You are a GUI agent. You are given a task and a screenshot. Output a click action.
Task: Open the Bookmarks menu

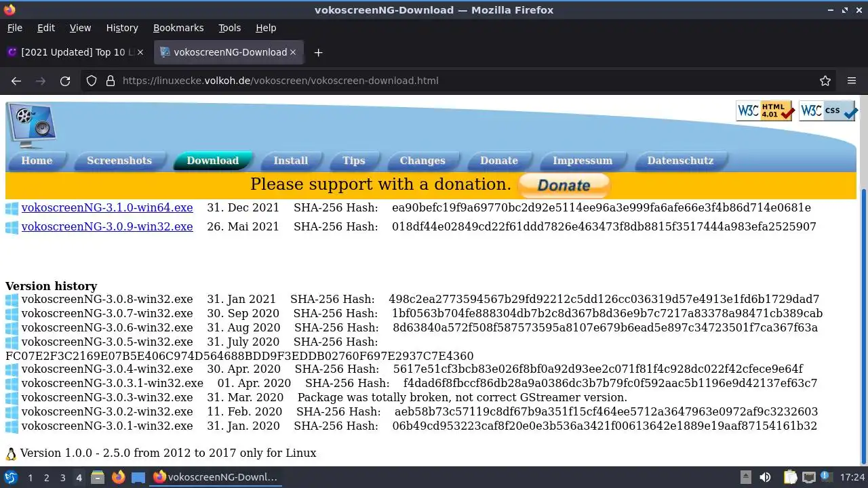tap(178, 28)
